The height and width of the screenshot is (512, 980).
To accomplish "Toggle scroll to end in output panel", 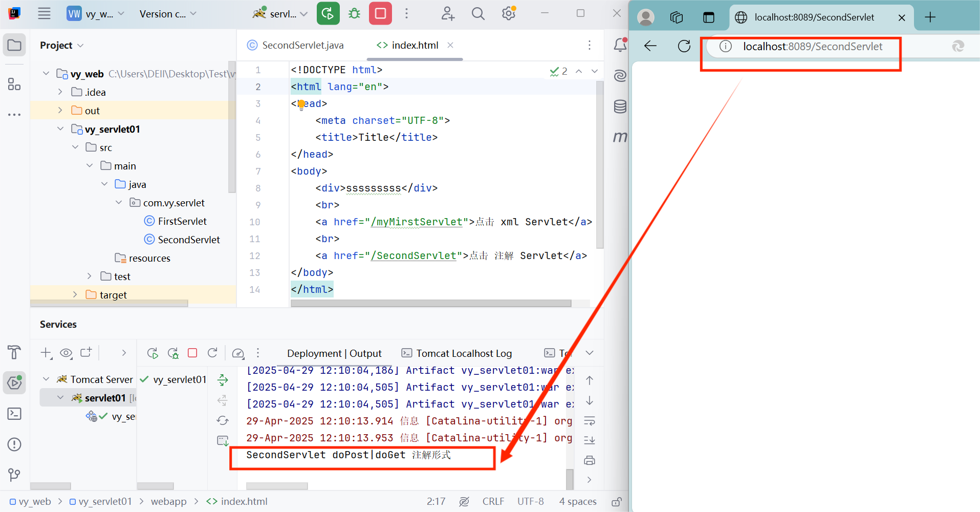I will tap(590, 439).
